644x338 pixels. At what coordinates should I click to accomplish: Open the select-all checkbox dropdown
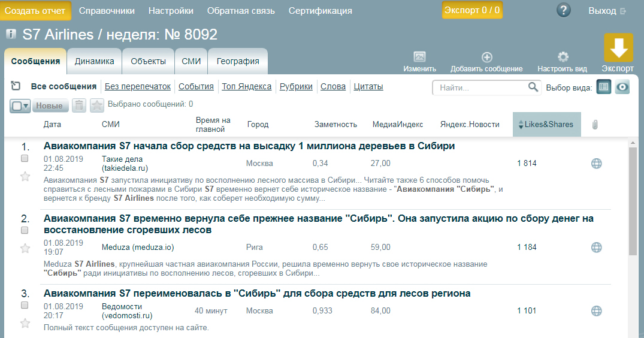pyautogui.click(x=20, y=106)
